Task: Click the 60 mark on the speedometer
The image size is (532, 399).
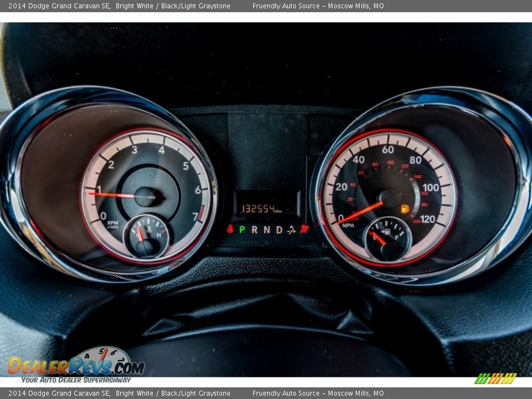Action: [x=388, y=150]
